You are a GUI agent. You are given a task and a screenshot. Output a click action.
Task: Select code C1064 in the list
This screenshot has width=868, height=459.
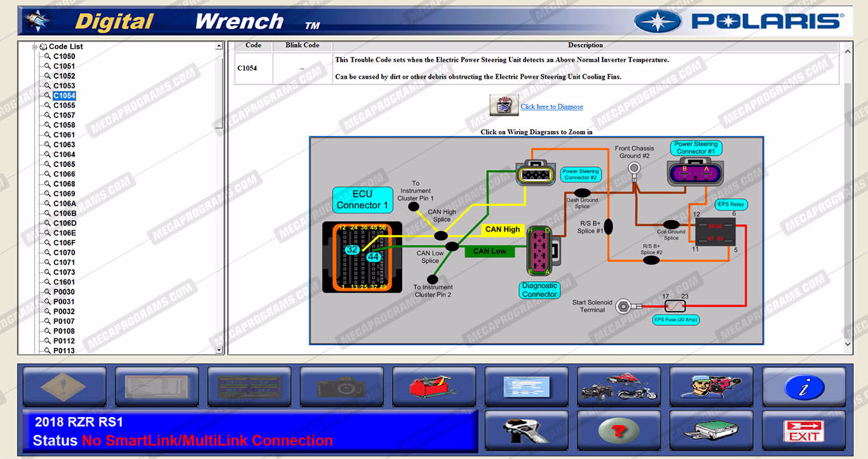(64, 154)
